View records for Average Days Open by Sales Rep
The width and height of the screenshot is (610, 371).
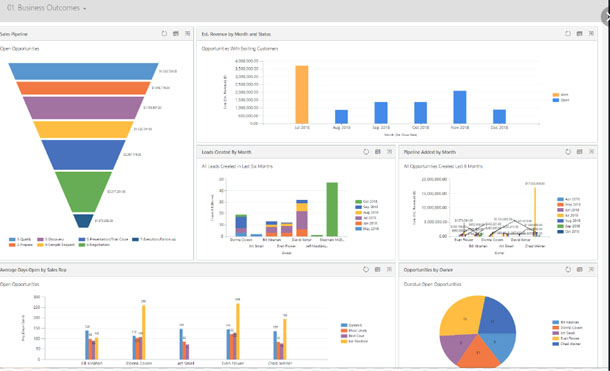point(377,269)
